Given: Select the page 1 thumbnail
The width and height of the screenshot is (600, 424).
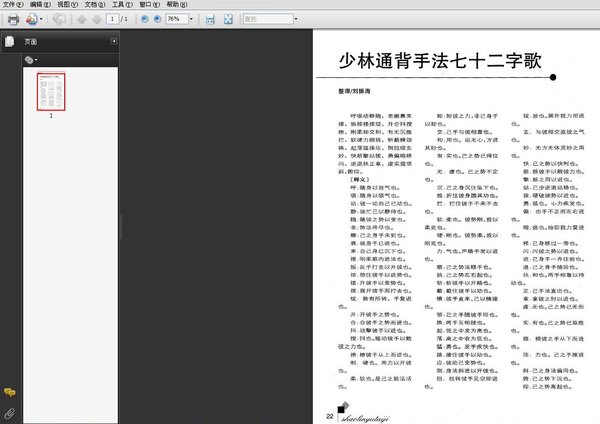Looking at the screenshot, I should pos(51,92).
